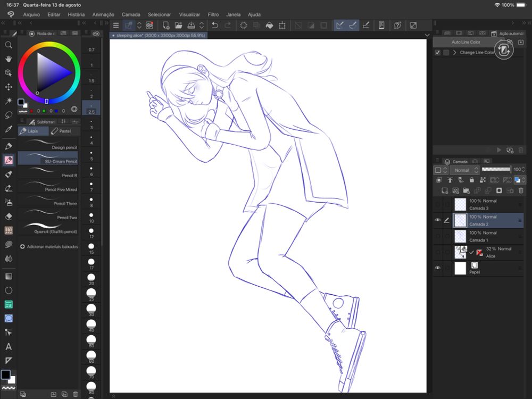Image resolution: width=532 pixels, height=399 pixels.
Task: Expand the Change Line Color action
Action: click(454, 53)
